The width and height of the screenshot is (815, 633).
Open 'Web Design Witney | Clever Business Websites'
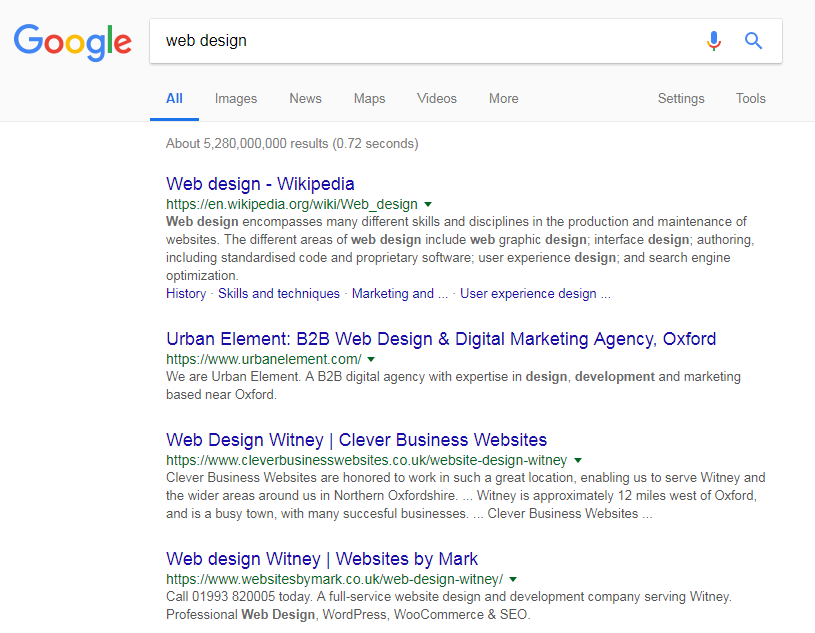(357, 440)
